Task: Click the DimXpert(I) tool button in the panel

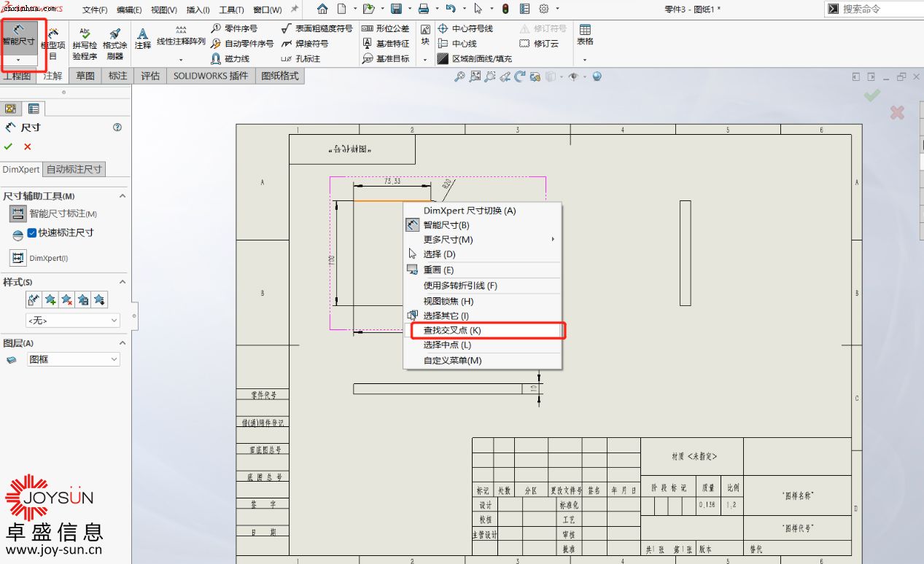Action: [18, 258]
